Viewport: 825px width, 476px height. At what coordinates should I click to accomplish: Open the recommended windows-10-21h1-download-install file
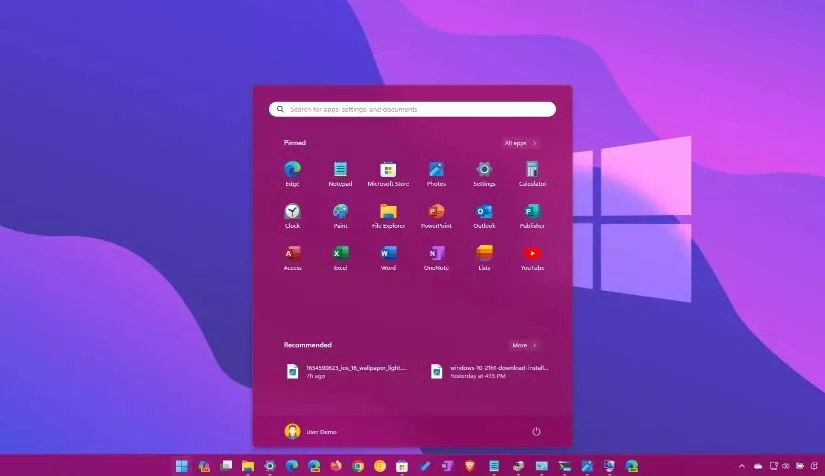tap(489, 371)
